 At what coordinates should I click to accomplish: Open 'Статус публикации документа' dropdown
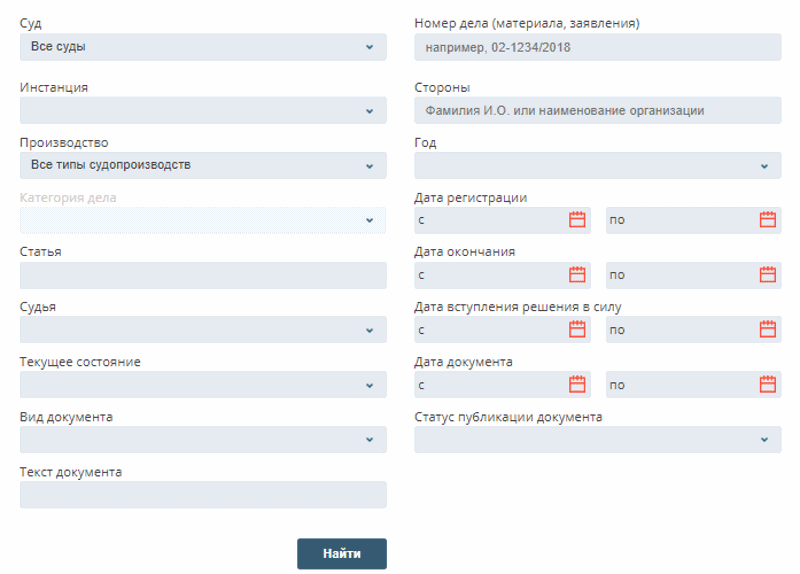(597, 439)
